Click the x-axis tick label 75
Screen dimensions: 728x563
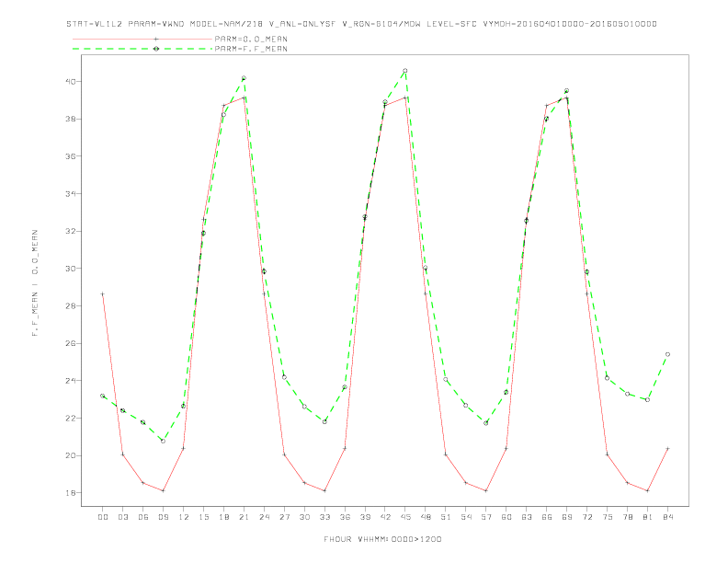point(608,517)
